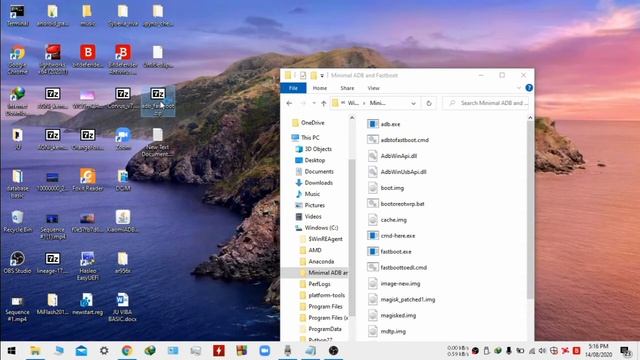Image resolution: width=640 pixels, height=360 pixels.
Task: Click the Search Minimal ADB field
Action: [x=486, y=103]
